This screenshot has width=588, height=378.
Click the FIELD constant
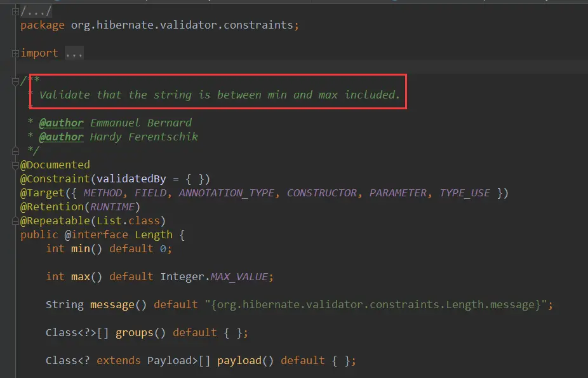(150, 192)
